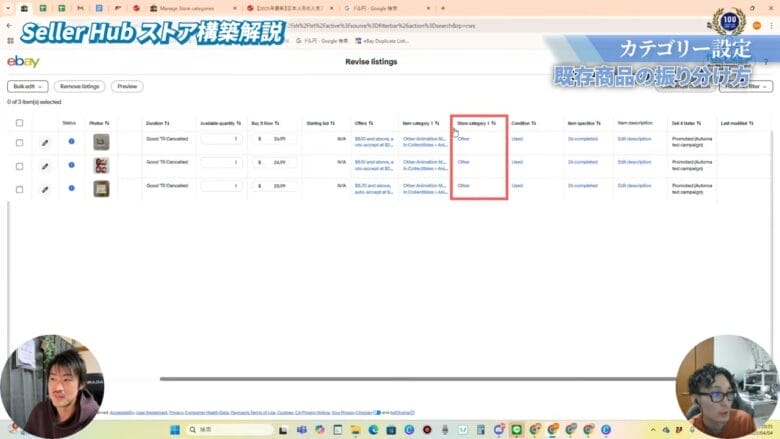Viewport: 780px width, 439px height.
Task: Open the first row Item category link
Action: point(425,142)
